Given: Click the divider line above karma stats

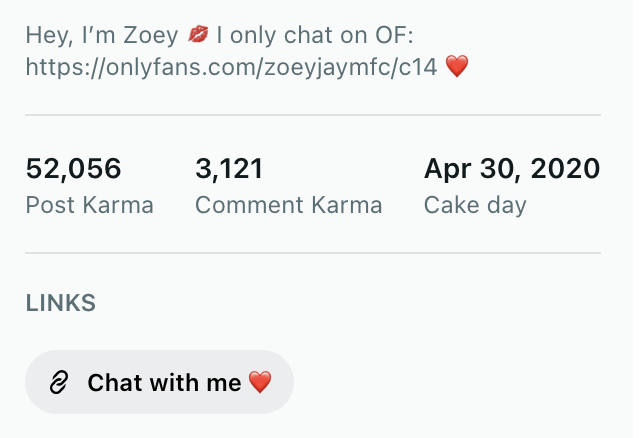Looking at the screenshot, I should point(313,115).
